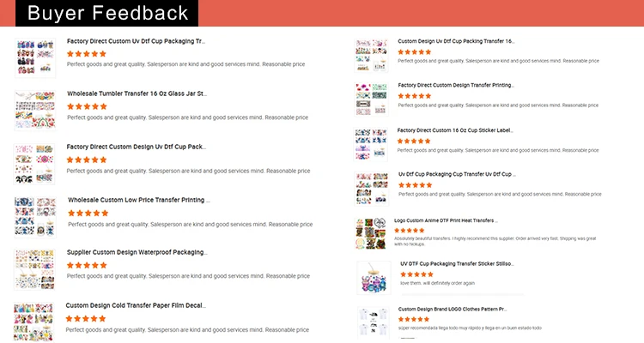Click stars below Custom Design Brand LOGO Clothes
Screen dimensions: 644x343
pos(414,319)
